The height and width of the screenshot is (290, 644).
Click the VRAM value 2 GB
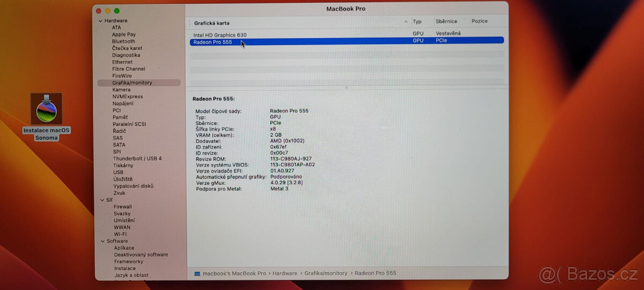click(277, 135)
